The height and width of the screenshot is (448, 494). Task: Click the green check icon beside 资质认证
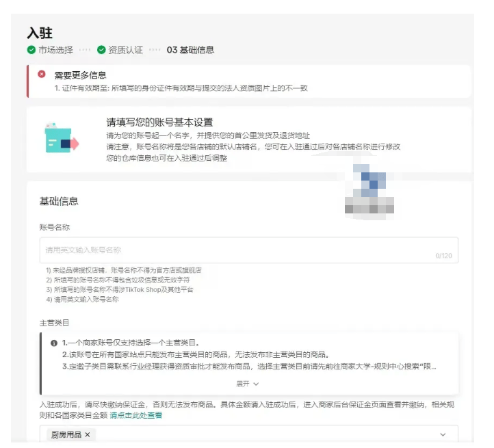101,50
